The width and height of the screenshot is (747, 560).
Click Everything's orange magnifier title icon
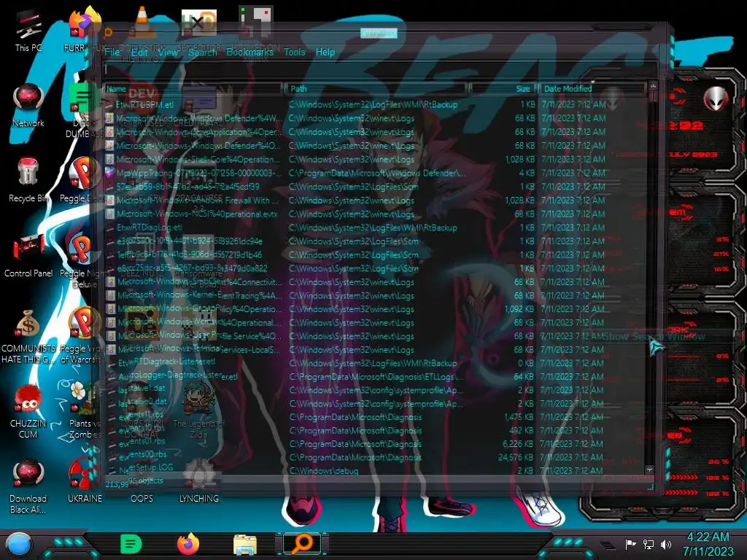(x=108, y=32)
